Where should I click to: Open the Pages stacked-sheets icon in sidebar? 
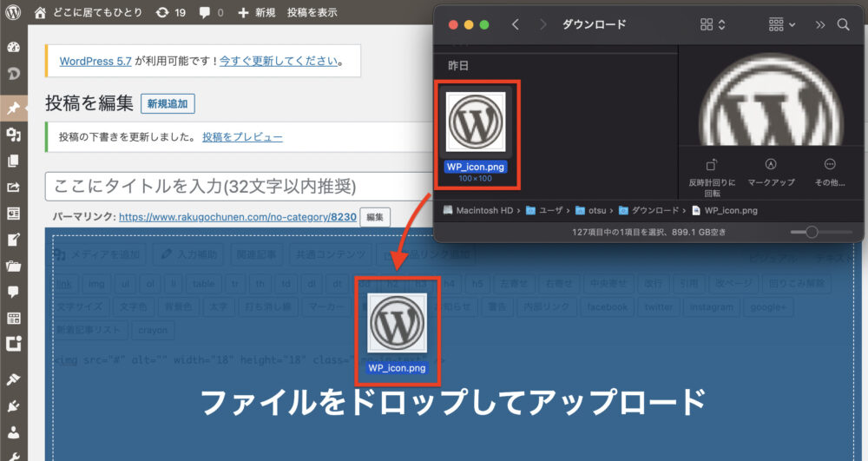[13, 161]
